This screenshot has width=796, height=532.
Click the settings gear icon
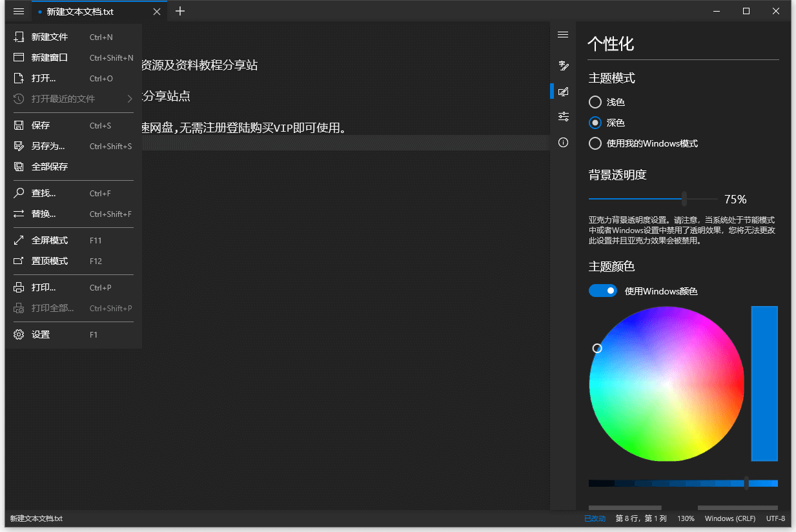[19, 335]
